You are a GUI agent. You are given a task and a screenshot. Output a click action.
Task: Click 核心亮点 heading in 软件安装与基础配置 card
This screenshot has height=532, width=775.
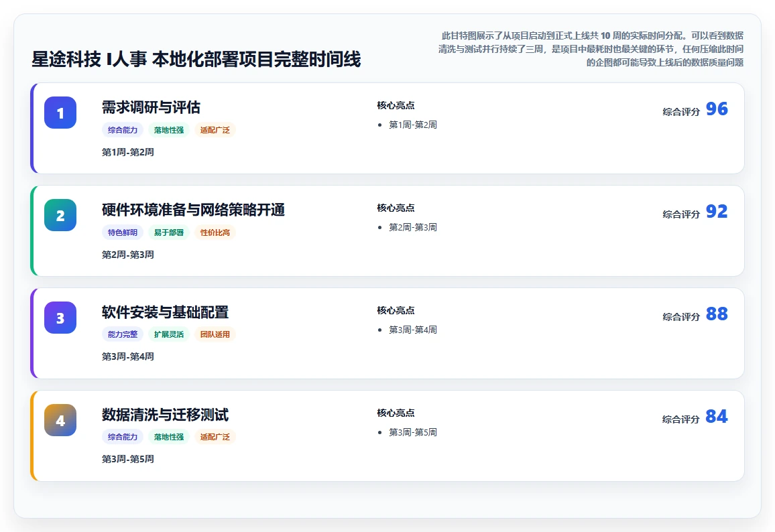click(x=396, y=310)
